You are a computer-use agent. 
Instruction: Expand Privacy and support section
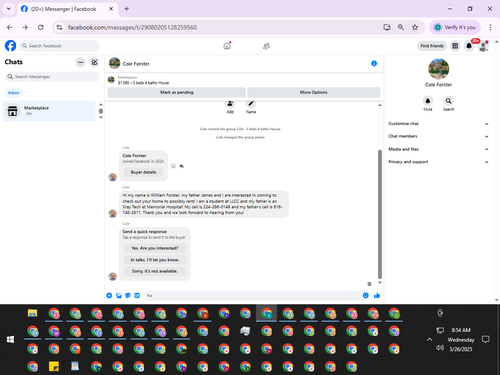click(438, 162)
